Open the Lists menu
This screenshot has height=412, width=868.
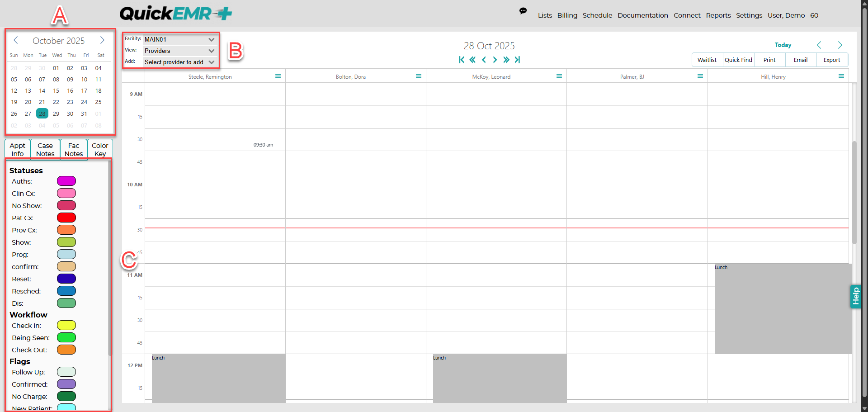[545, 15]
